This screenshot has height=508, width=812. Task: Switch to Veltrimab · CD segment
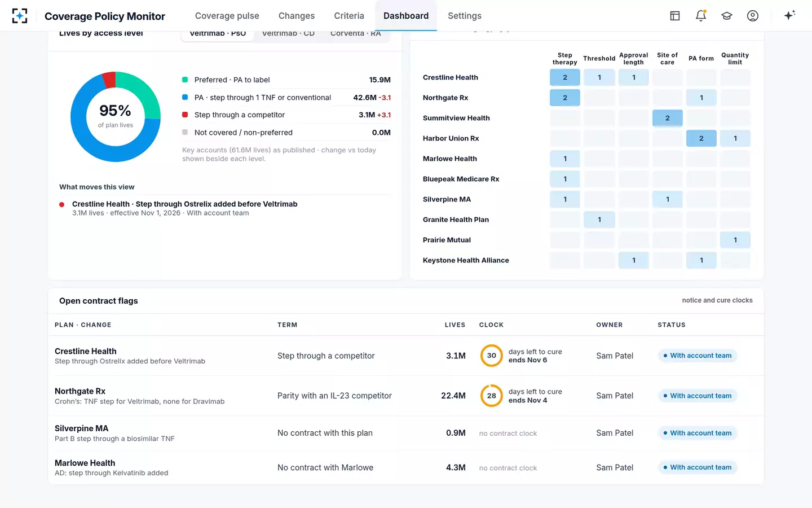[288, 34]
